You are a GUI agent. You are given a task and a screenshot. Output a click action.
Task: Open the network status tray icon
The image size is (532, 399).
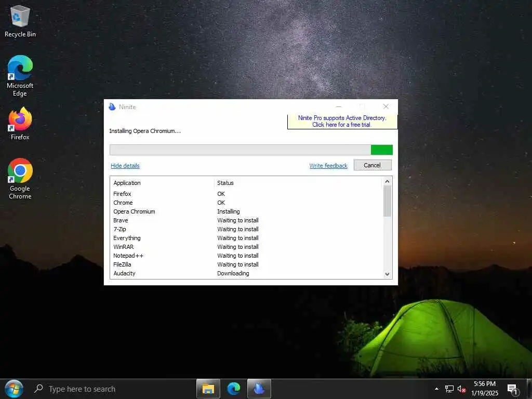coord(449,389)
